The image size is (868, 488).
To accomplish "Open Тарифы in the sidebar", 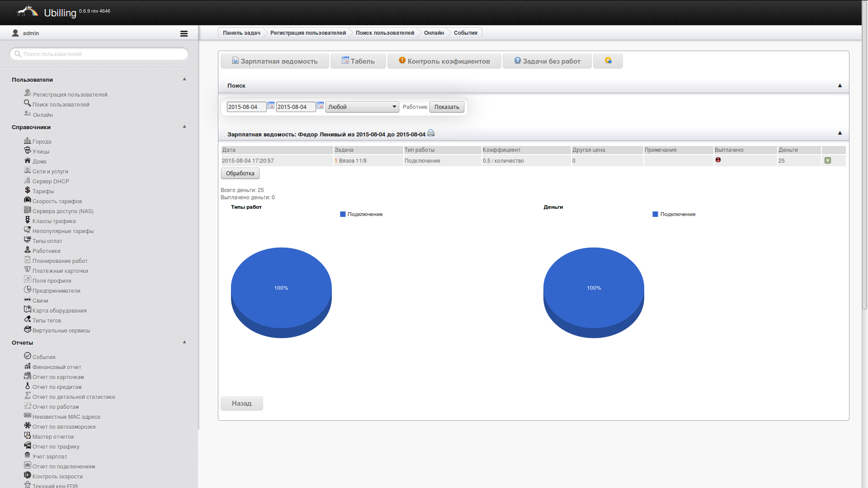I will pos(43,191).
